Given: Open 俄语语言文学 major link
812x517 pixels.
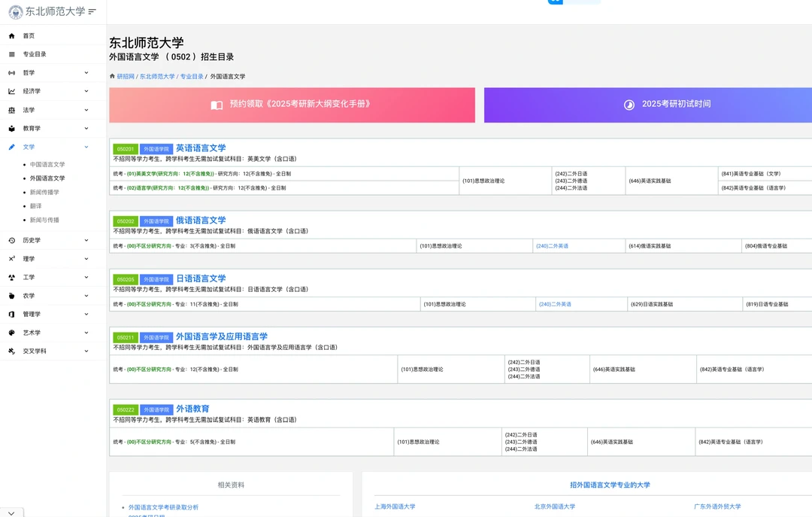Looking at the screenshot, I should click(x=201, y=220).
